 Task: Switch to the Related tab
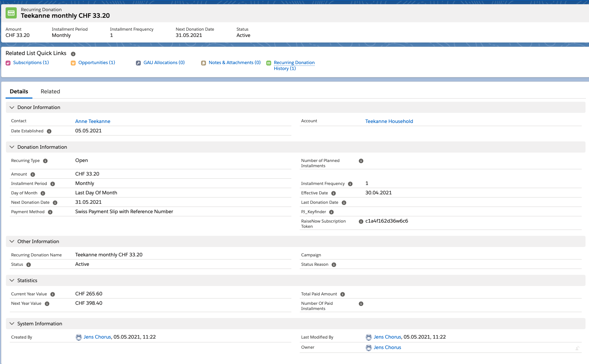point(50,92)
